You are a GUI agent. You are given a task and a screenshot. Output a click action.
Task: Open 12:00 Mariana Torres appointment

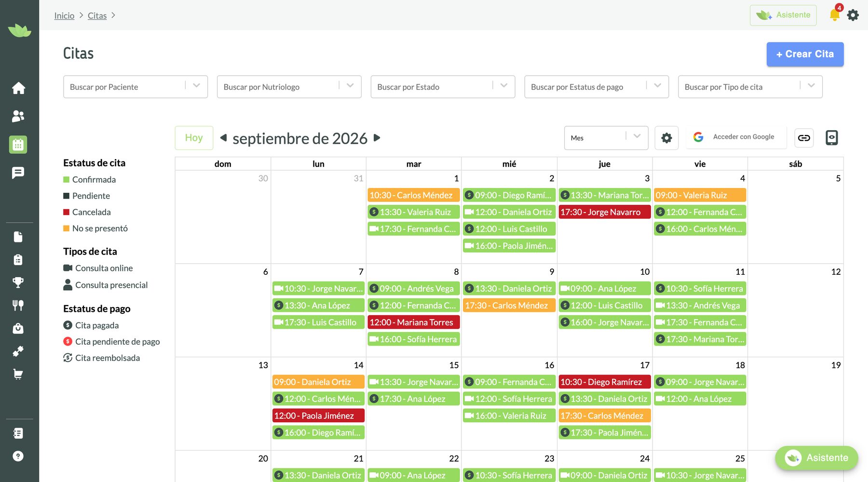(414, 322)
